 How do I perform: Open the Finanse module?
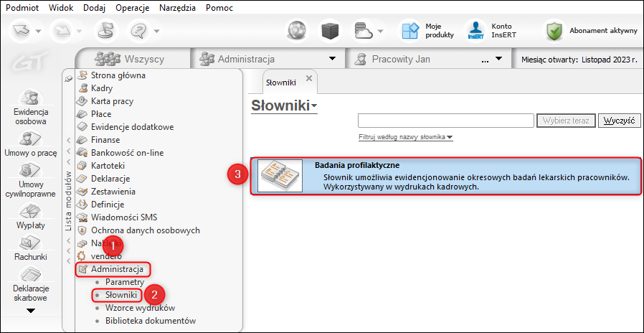[105, 140]
